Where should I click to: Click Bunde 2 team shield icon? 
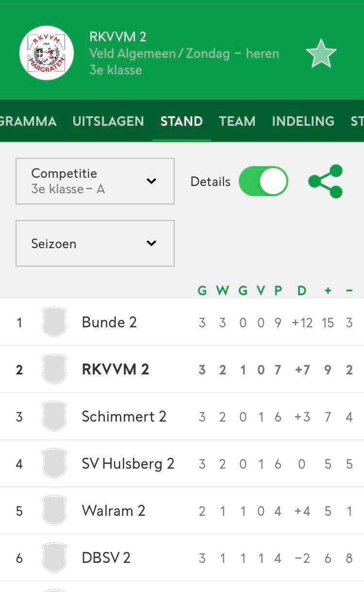[x=54, y=322]
